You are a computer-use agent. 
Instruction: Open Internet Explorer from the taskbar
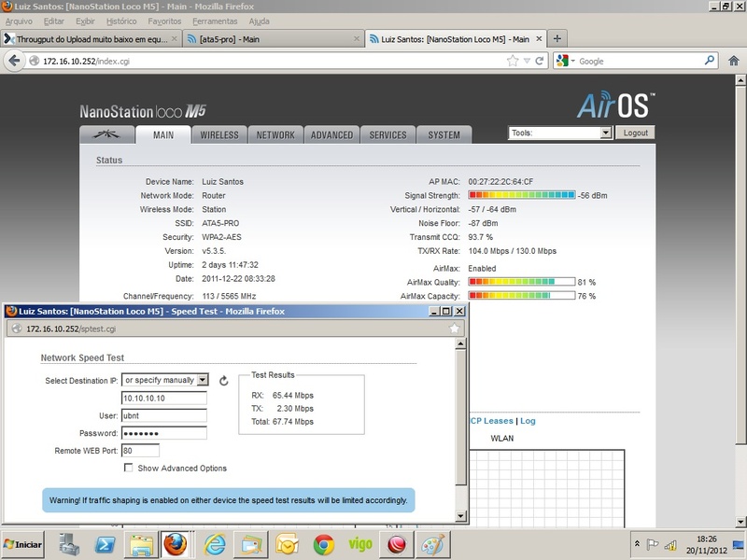tap(214, 543)
